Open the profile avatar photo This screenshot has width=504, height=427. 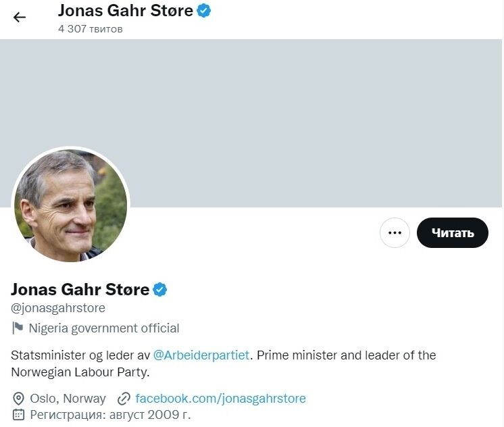click(71, 205)
